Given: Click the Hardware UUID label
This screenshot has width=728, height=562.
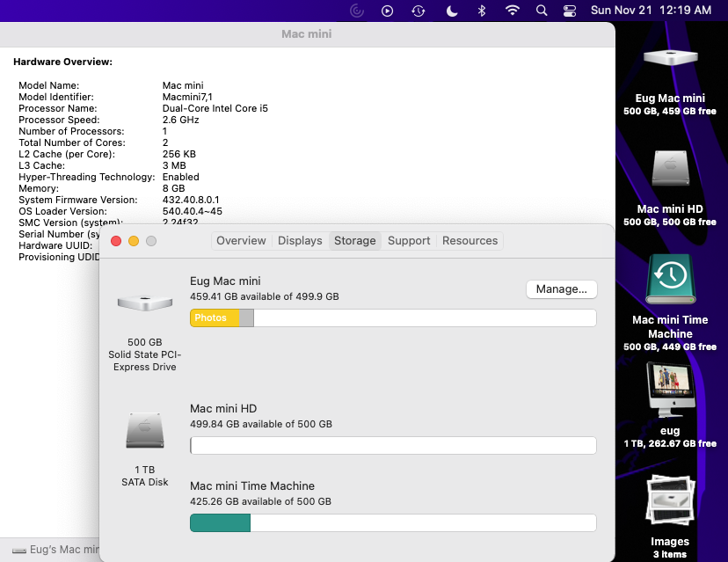Looking at the screenshot, I should (55, 245).
